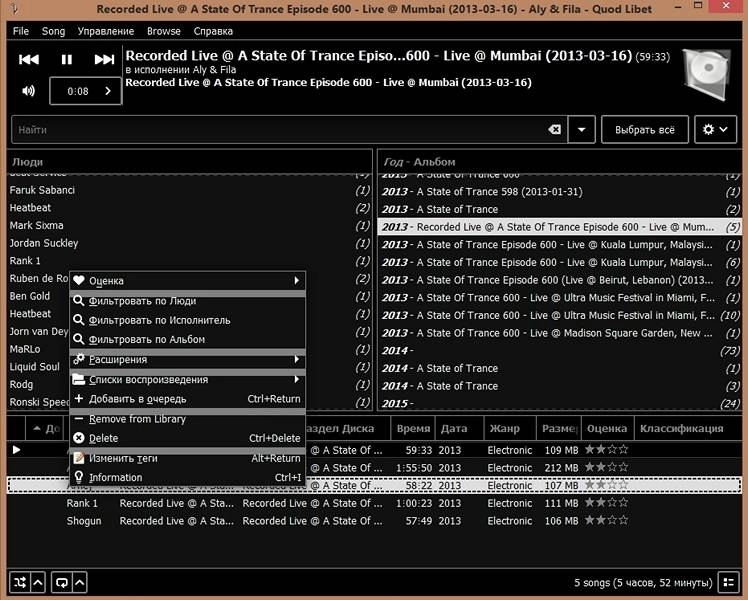The height and width of the screenshot is (600, 748).
Task: Sort song list by Время column
Action: (413, 428)
